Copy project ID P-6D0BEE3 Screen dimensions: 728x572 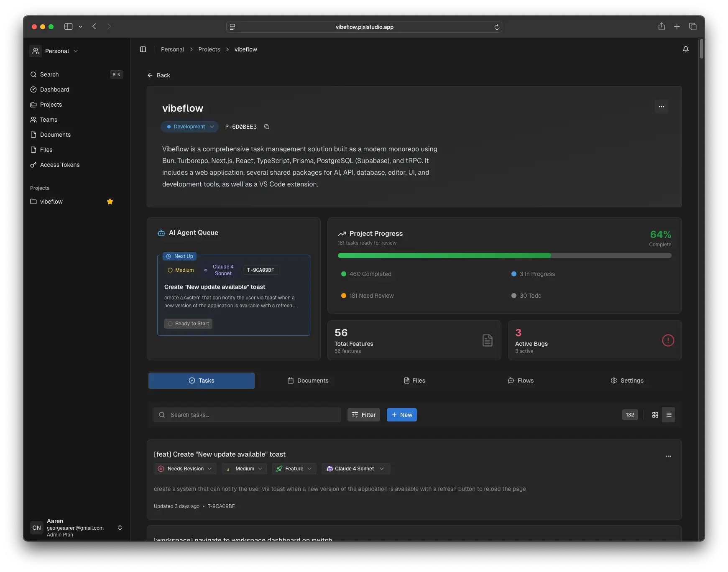coord(267,127)
